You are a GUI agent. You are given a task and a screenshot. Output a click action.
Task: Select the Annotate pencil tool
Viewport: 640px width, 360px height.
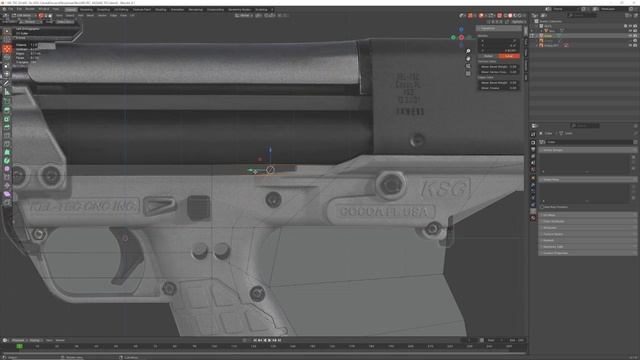pyautogui.click(x=7, y=84)
